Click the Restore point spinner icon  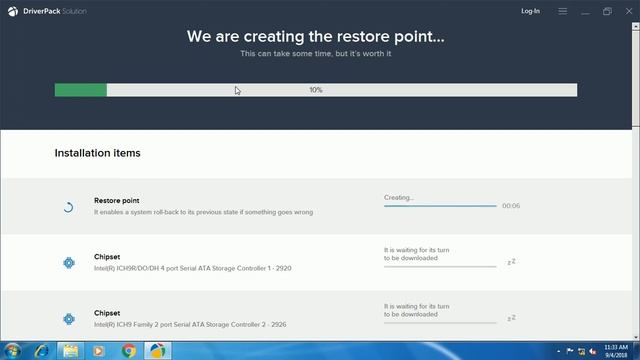(69, 207)
